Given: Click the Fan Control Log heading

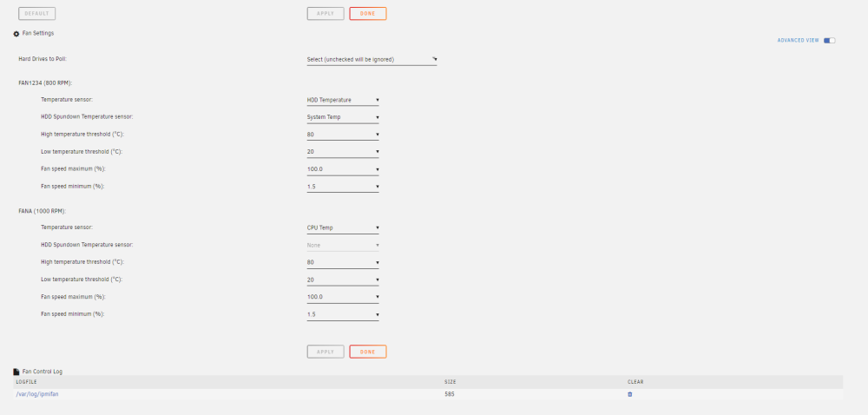Looking at the screenshot, I should pos(42,372).
